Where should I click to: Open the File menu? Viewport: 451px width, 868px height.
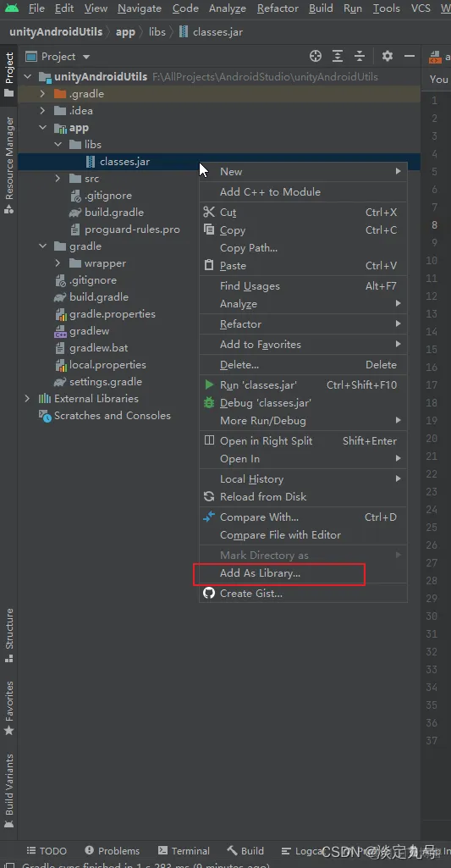(x=36, y=8)
